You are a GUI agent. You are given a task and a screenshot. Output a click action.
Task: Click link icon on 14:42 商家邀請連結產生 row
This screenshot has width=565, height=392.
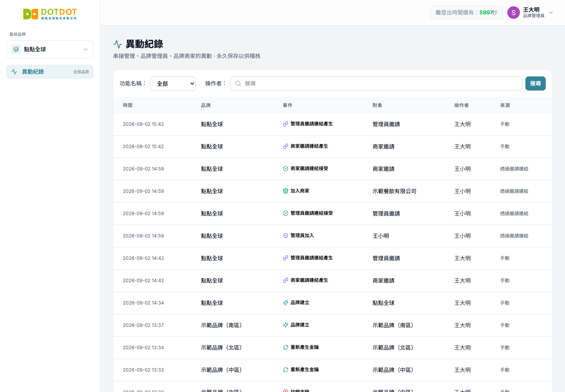coord(286,280)
